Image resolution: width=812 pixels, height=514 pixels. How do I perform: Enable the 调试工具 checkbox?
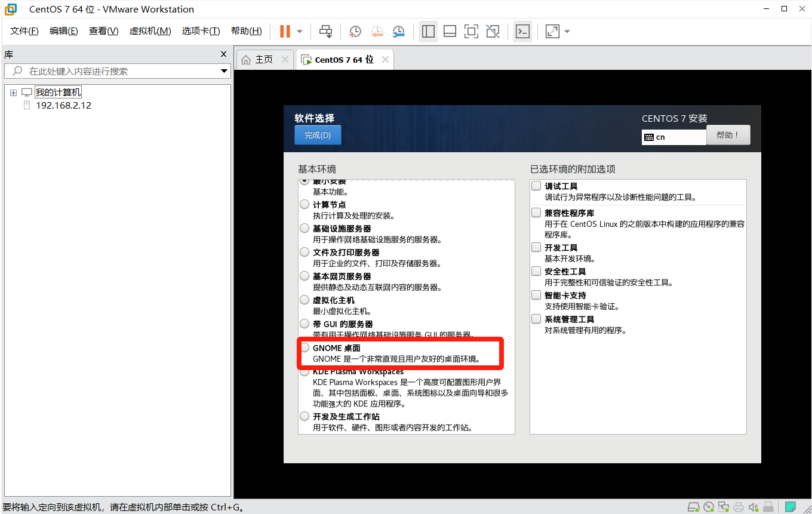click(x=537, y=186)
